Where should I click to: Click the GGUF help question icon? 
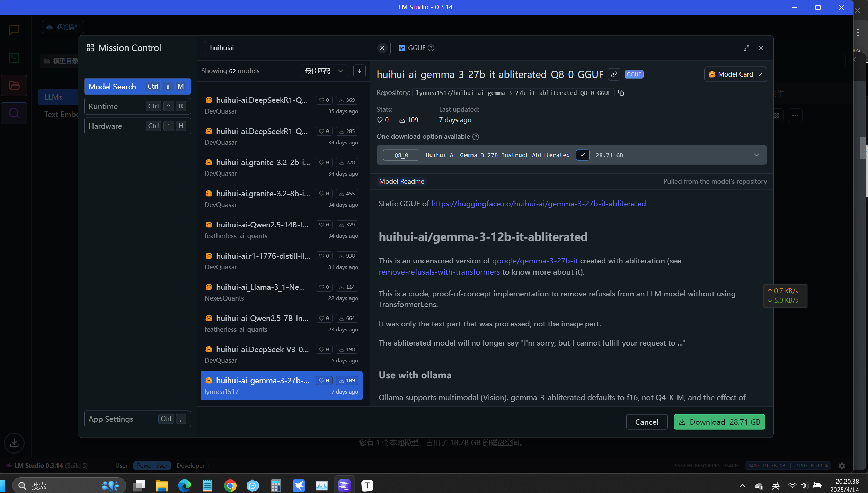click(431, 48)
